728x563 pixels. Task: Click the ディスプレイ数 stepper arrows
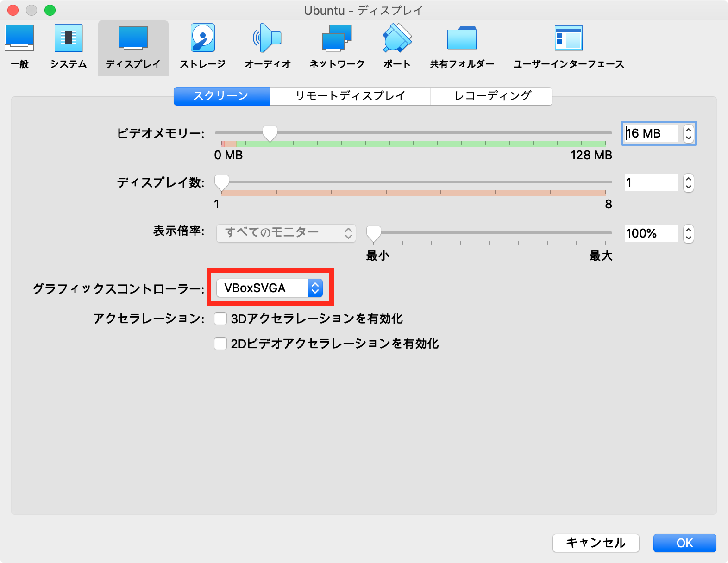(689, 182)
